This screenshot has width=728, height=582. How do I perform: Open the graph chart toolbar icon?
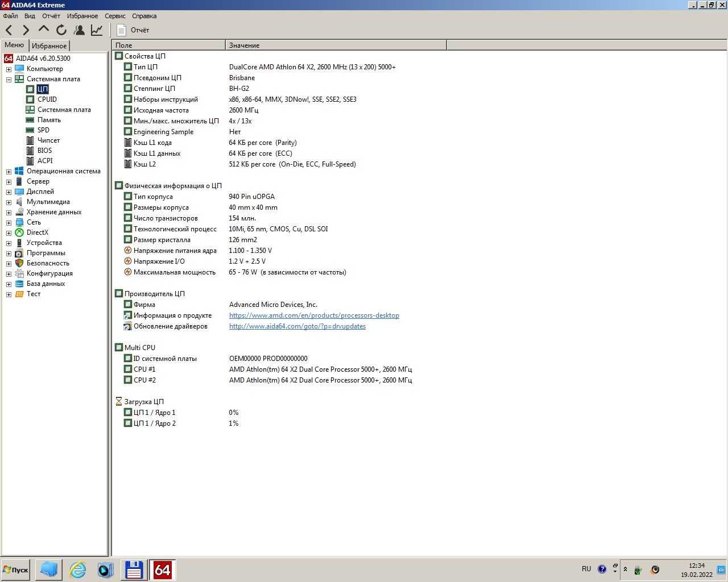click(x=97, y=30)
